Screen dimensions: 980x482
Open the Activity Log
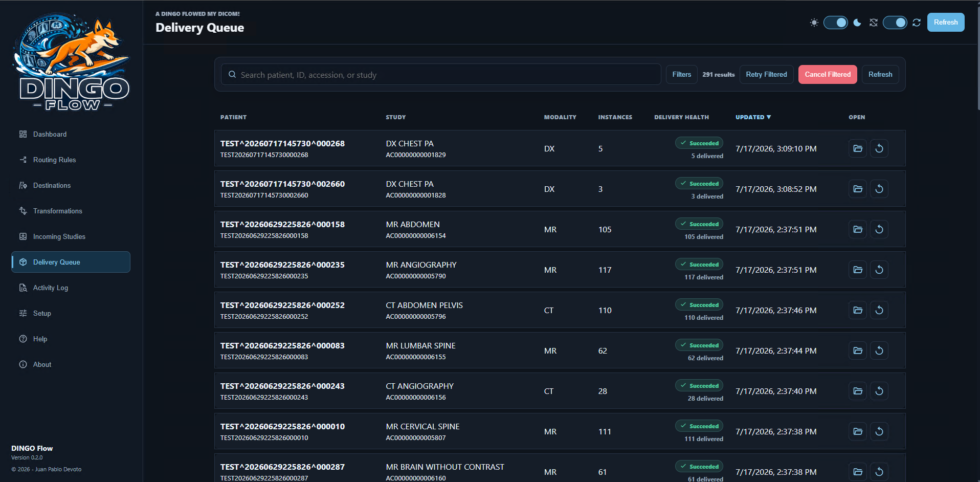tap(71, 288)
